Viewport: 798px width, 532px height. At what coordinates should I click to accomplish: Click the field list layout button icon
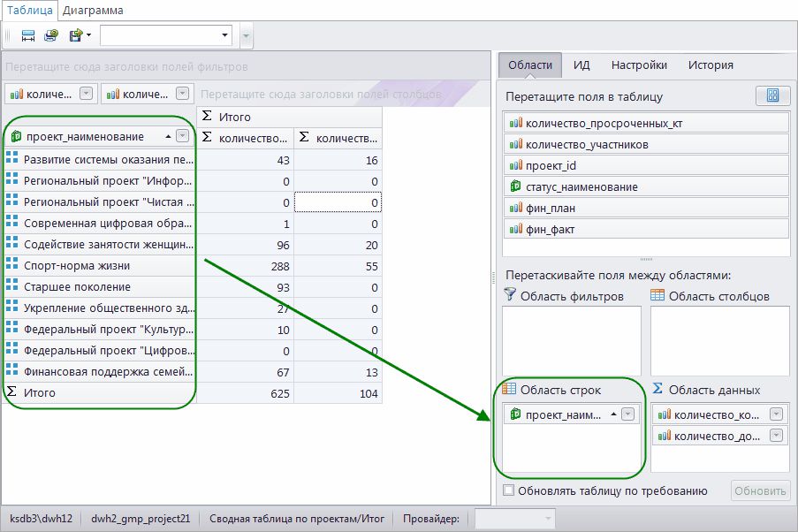point(772,96)
